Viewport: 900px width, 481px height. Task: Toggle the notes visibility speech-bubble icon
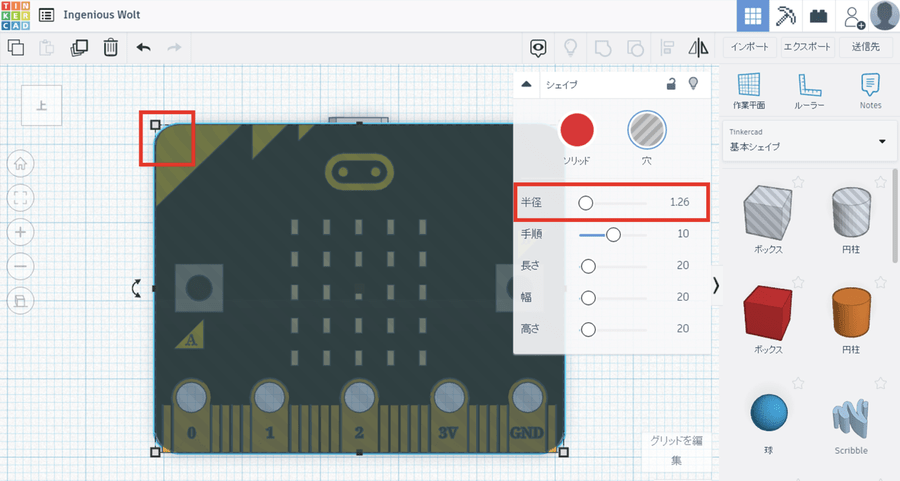tap(538, 48)
